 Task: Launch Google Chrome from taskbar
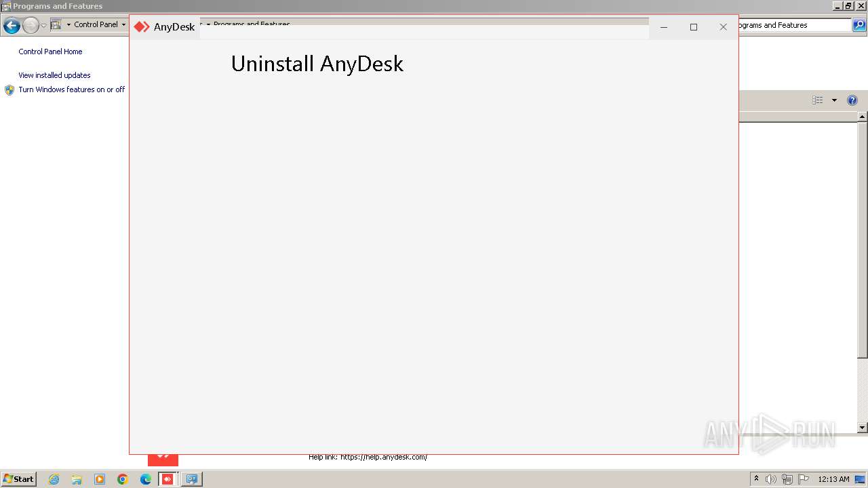click(x=123, y=479)
